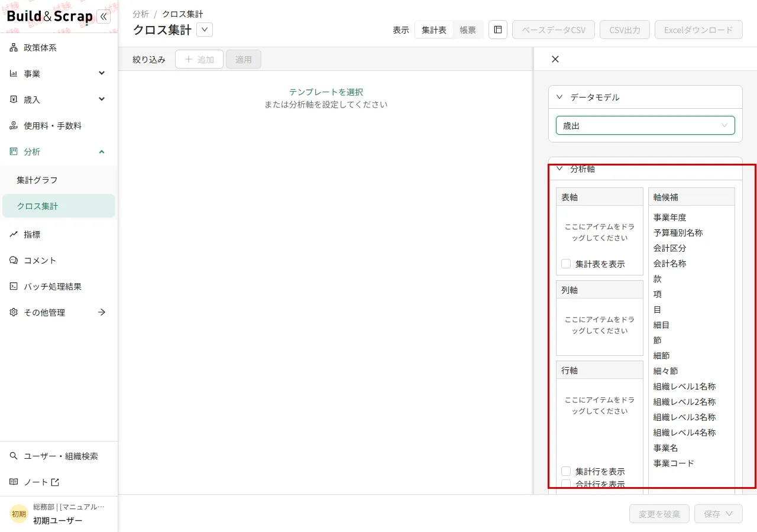Open the 保存 button dropdown
Viewport: 757px width, 532px height.
pyautogui.click(x=729, y=514)
